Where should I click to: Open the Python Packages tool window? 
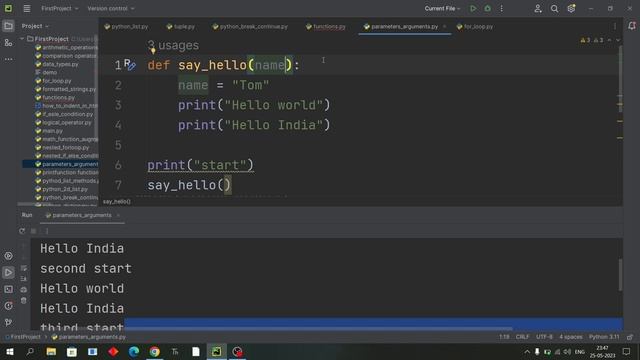pyautogui.click(x=8, y=256)
